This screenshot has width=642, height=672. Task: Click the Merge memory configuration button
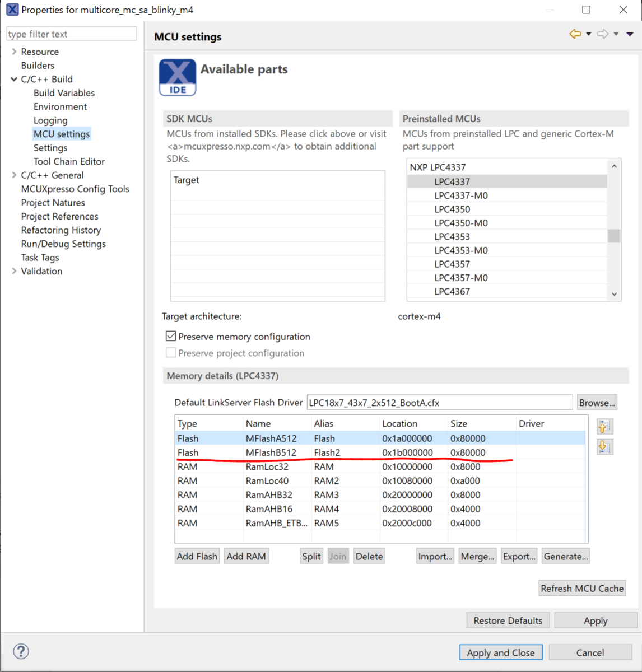pyautogui.click(x=477, y=556)
